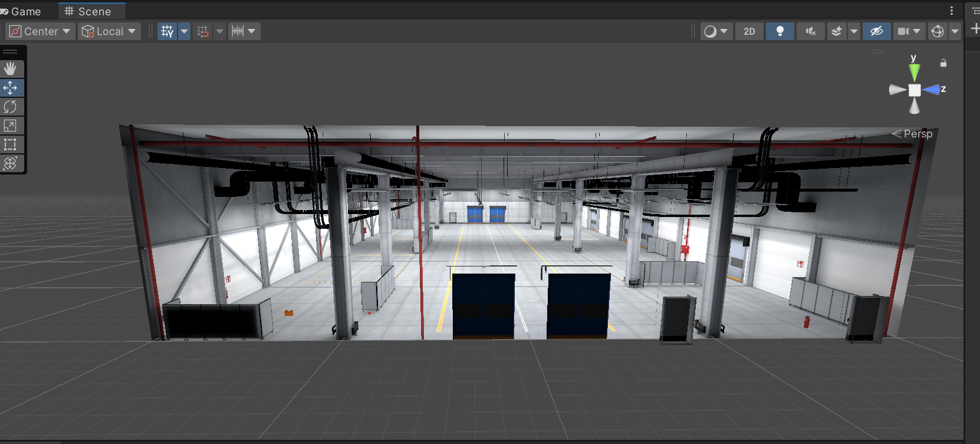The image size is (980, 444).
Task: Click the center cube of orientation gizmo
Action: 914,90
